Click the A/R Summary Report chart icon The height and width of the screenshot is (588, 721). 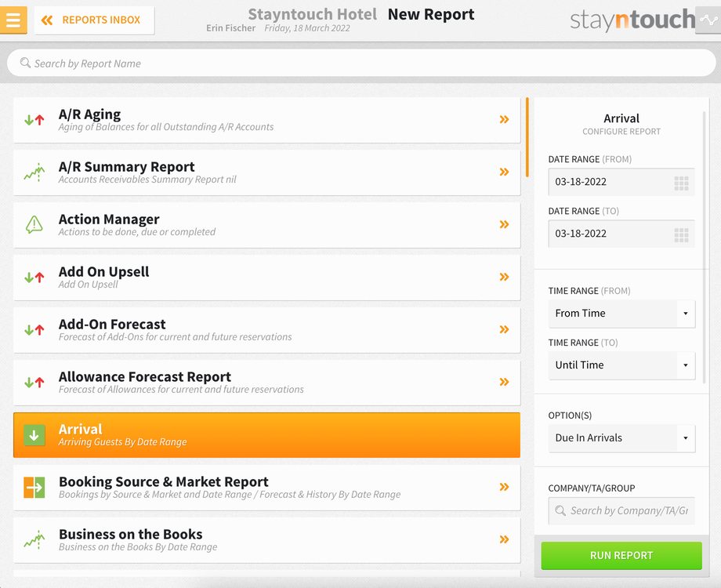(x=34, y=172)
